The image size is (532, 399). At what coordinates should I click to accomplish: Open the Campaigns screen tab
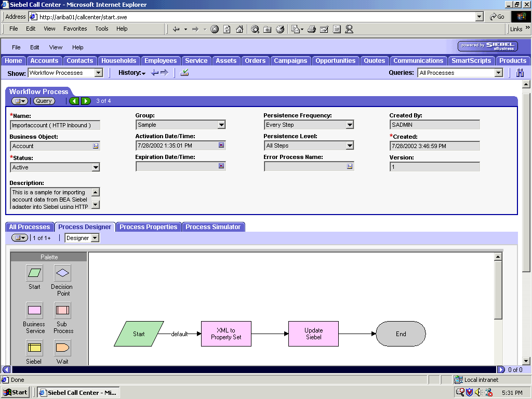pos(290,61)
